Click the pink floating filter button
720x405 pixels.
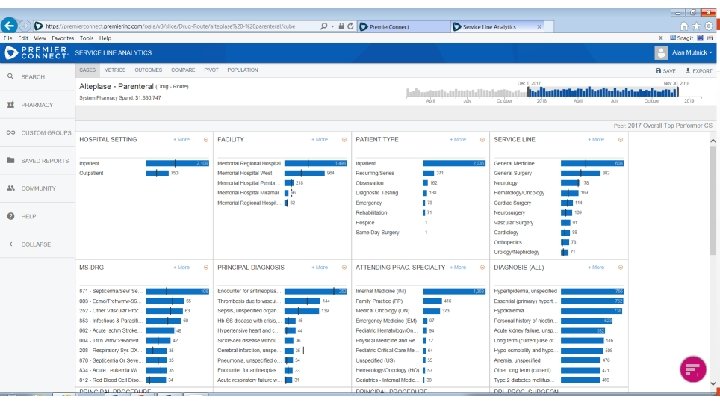(693, 369)
